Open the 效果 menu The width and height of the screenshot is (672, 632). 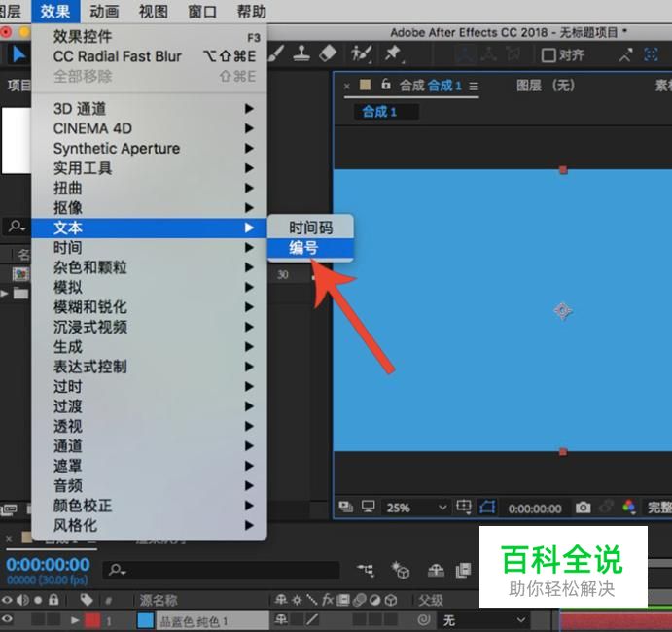click(55, 11)
